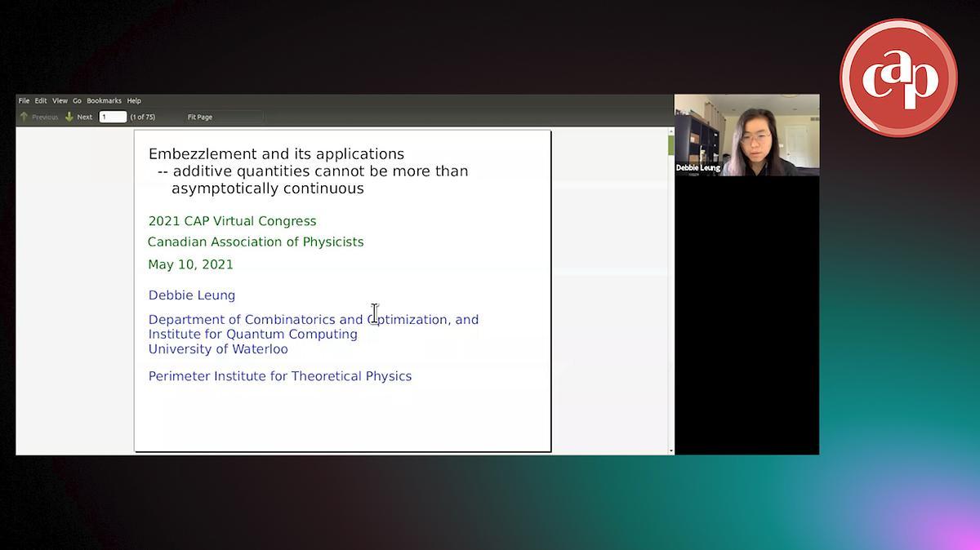Click the red CAP logo

[898, 78]
